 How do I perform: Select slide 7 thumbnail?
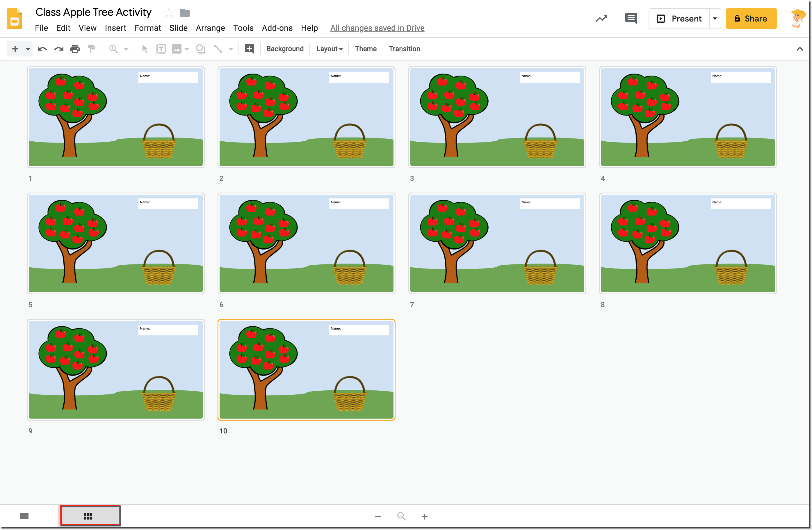click(x=497, y=243)
